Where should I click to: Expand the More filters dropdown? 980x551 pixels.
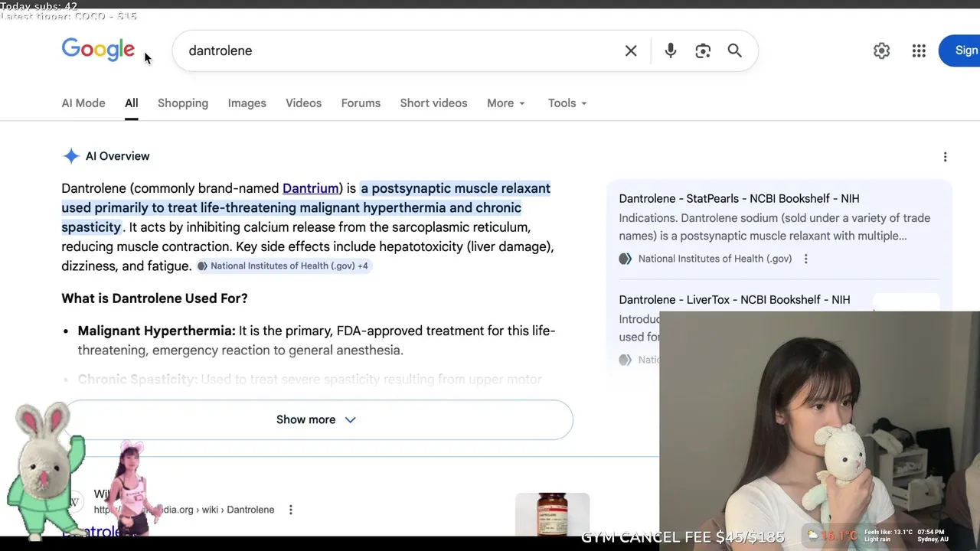(x=506, y=103)
